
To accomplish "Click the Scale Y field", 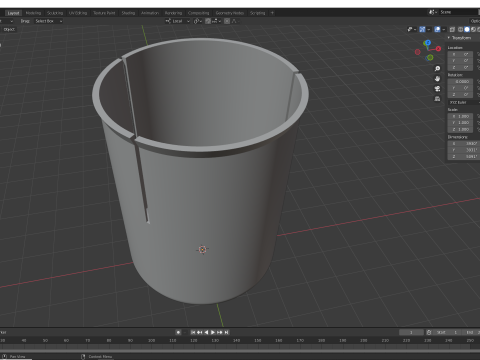I will point(460,123).
